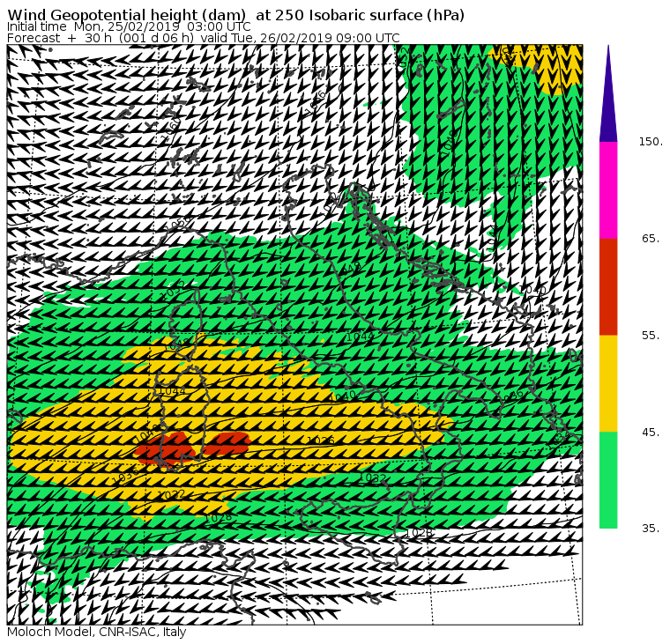This screenshot has height=644, width=670.
Task: Click the '45.' legend value
Action: pyautogui.click(x=651, y=433)
